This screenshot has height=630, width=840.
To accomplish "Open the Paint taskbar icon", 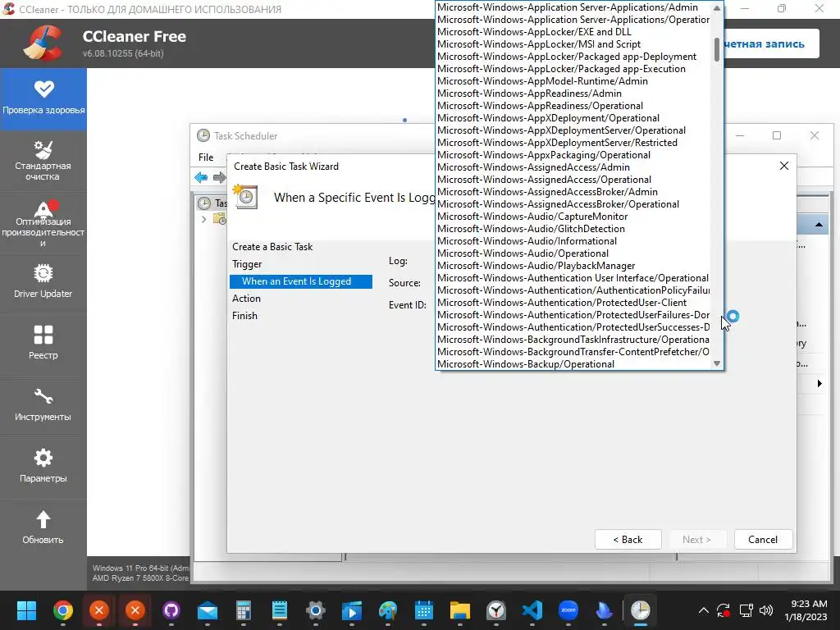I will [388, 610].
